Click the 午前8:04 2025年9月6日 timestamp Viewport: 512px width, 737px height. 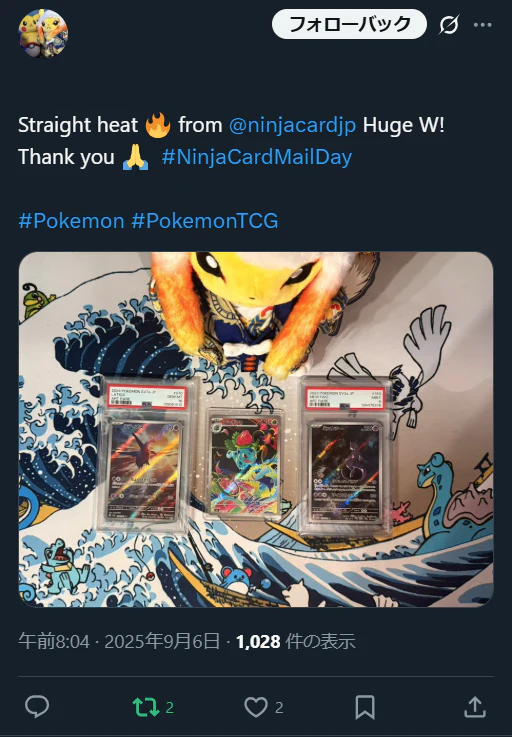(x=119, y=641)
